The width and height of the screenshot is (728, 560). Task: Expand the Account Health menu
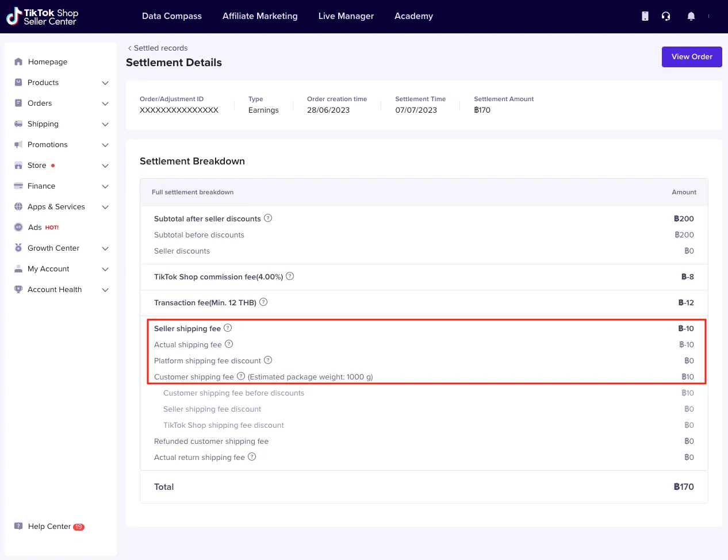coord(105,290)
